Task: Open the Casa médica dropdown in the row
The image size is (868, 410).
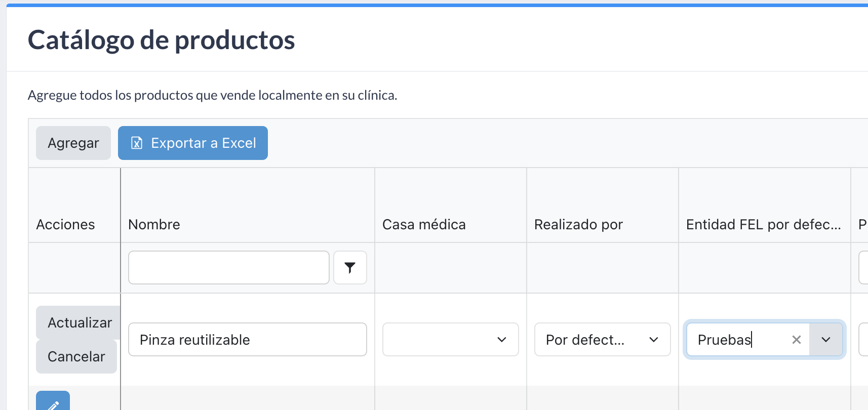Action: pos(451,340)
